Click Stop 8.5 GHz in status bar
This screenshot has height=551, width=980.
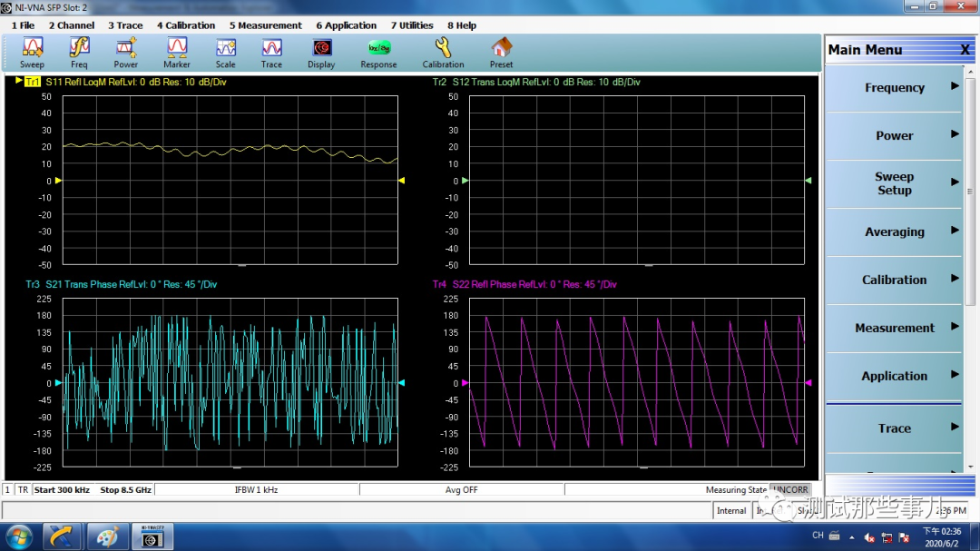point(125,490)
